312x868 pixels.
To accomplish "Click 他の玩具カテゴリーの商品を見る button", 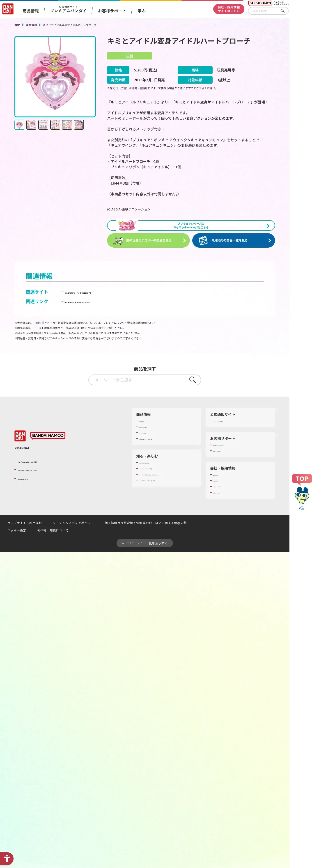I will (x=148, y=240).
